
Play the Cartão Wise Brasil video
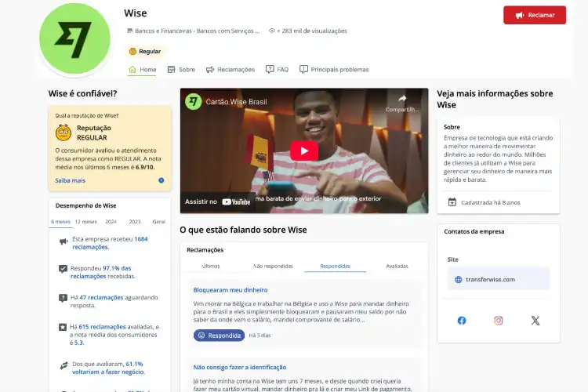pos(304,151)
